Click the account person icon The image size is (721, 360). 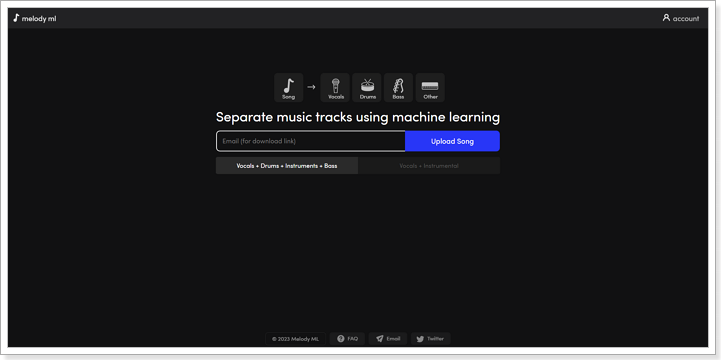pyautogui.click(x=666, y=18)
